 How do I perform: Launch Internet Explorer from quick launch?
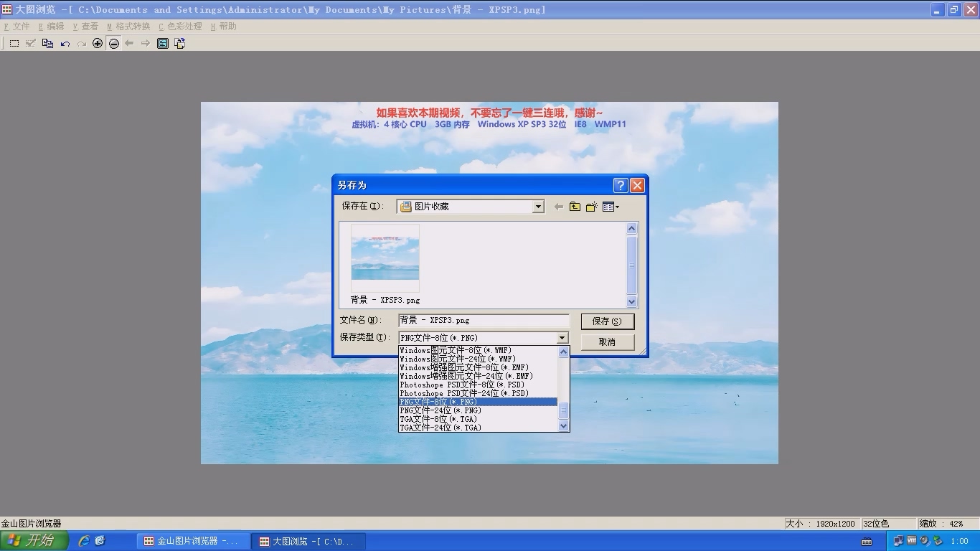tap(84, 541)
